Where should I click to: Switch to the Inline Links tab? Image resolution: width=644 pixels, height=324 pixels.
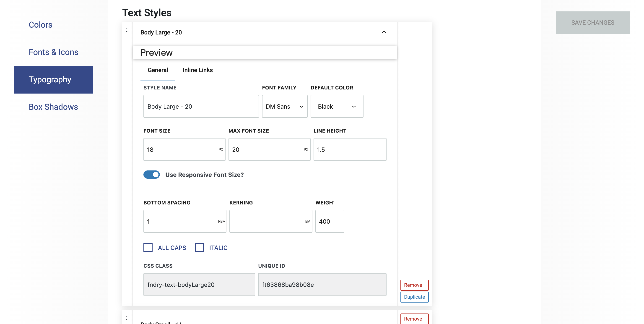[x=197, y=70]
